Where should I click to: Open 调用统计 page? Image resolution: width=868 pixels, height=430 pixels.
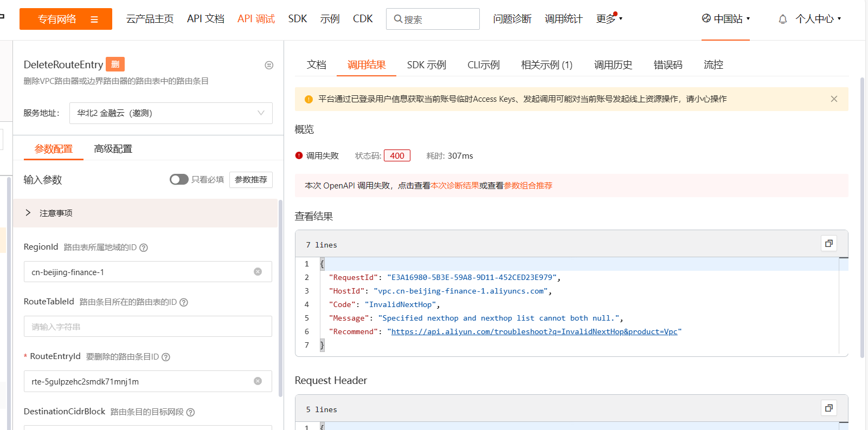coord(564,19)
